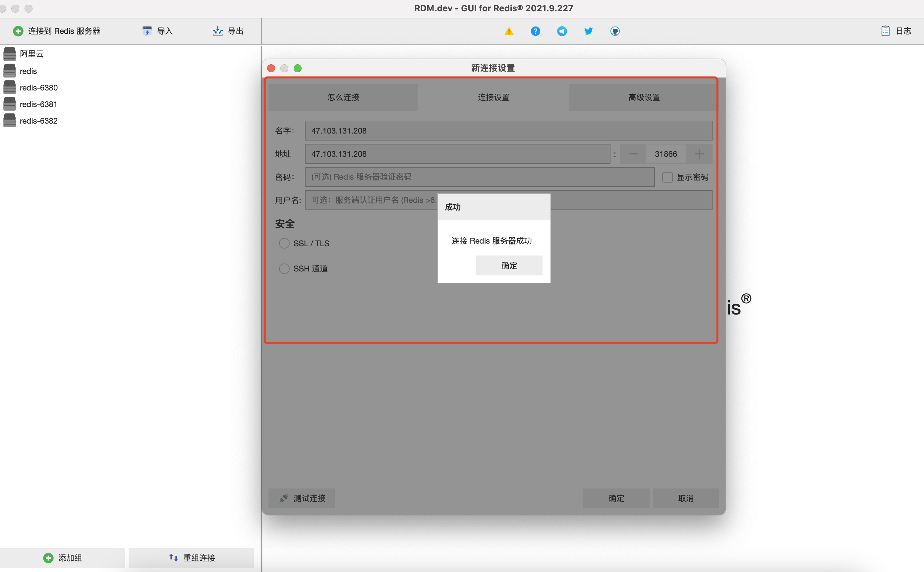Increase port with the plus stepper
The width and height of the screenshot is (924, 572).
699,154
